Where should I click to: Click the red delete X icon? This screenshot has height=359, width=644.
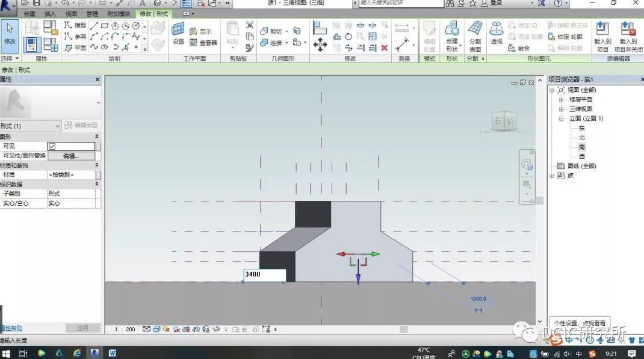click(385, 48)
